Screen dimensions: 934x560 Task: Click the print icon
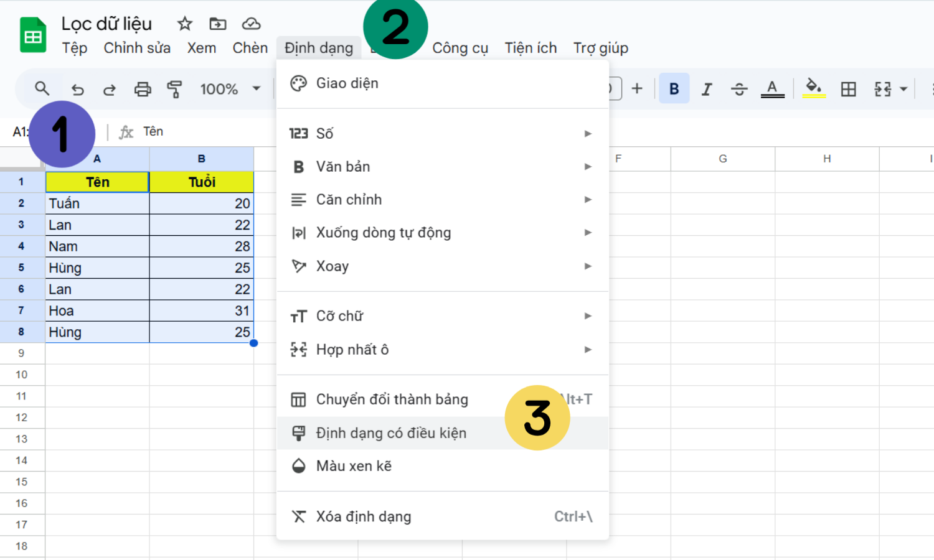coord(142,88)
